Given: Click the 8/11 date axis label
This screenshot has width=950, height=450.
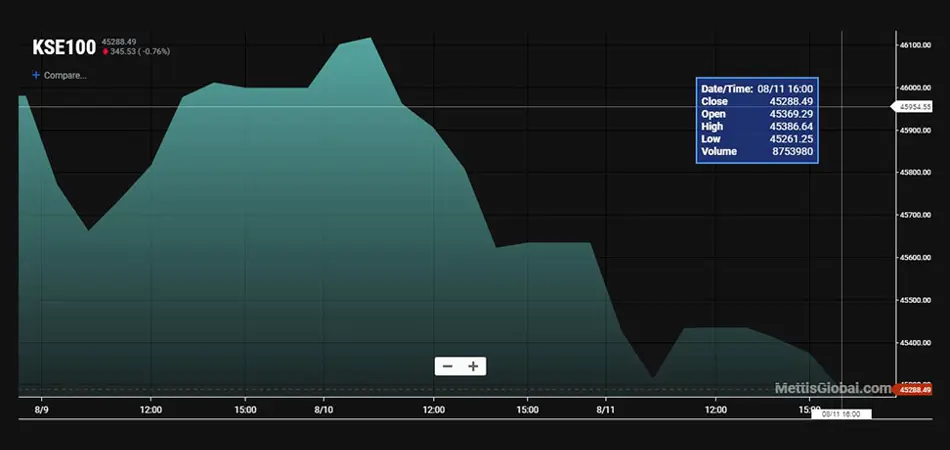Looking at the screenshot, I should (606, 409).
